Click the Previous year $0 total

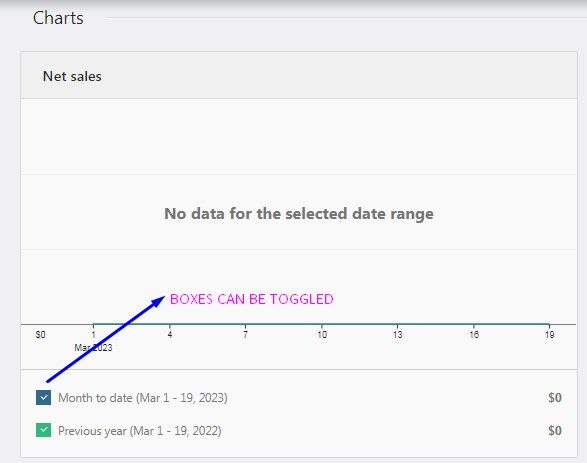[555, 430]
